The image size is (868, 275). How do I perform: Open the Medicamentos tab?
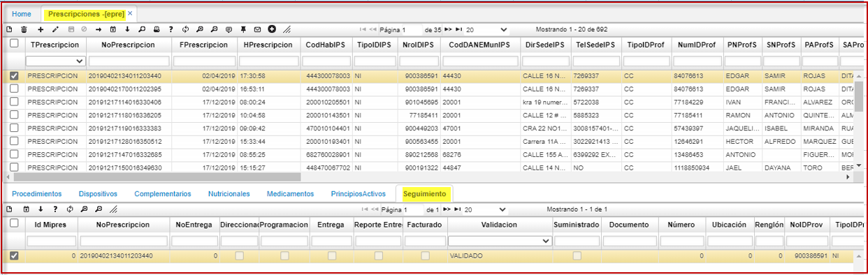click(x=290, y=193)
